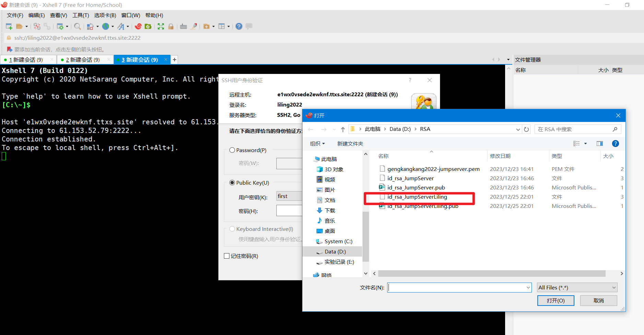This screenshot has width=644, height=335.
Task: Open the All Files file type dropdown
Action: click(x=577, y=288)
